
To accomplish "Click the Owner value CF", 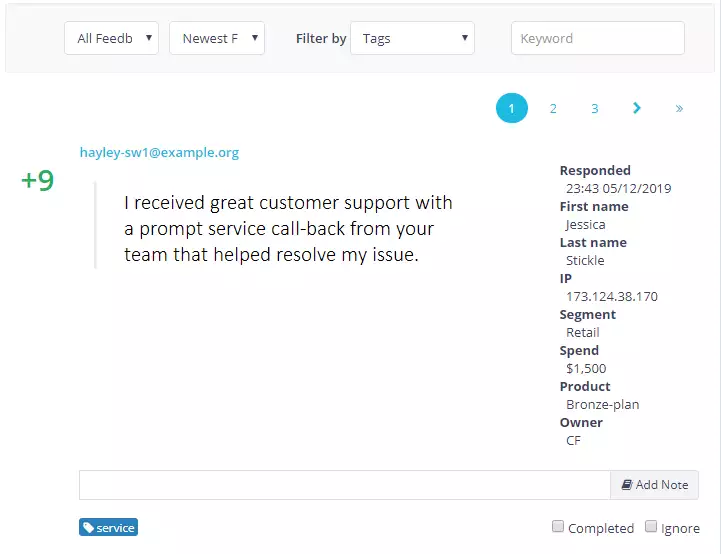I will 573,440.
